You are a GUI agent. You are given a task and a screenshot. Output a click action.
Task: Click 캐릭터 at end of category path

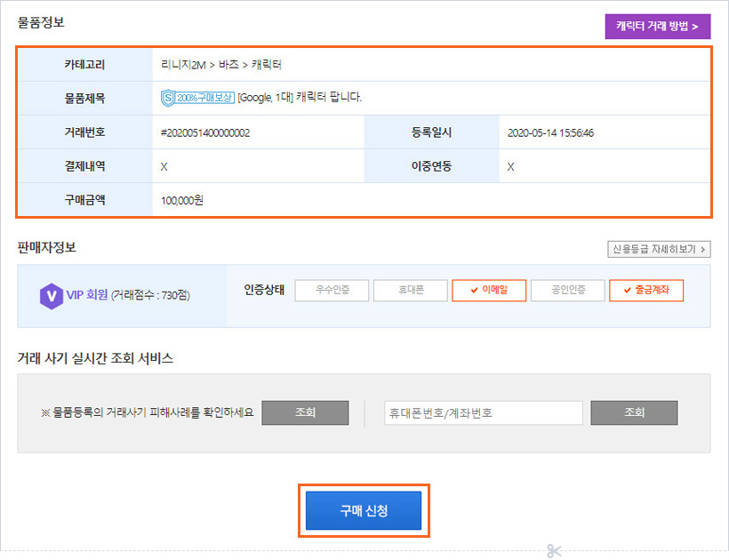267,64
